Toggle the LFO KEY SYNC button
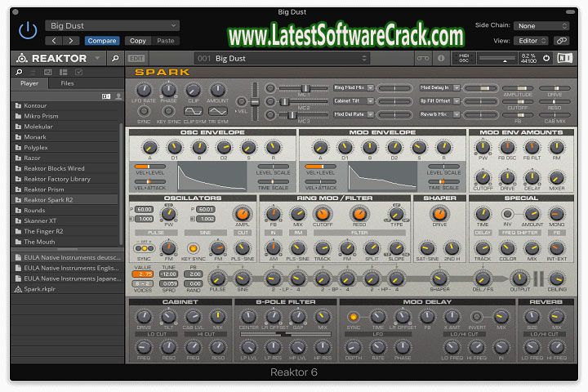This screenshot has height=392, width=588. [x=168, y=111]
